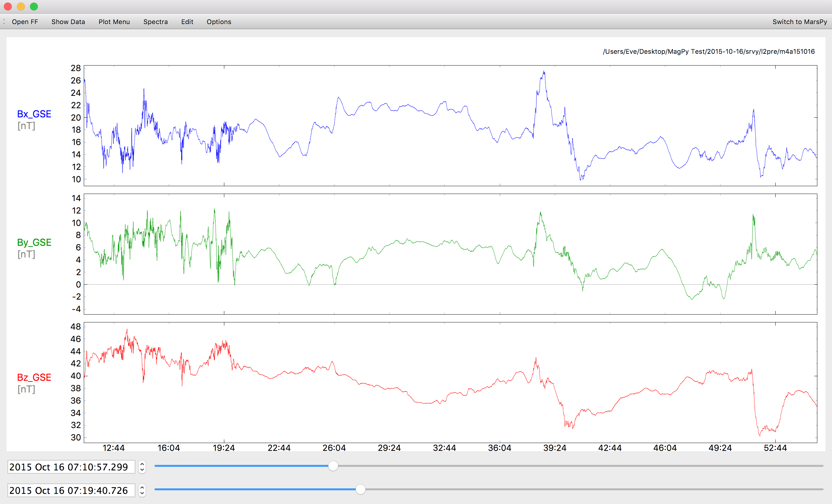This screenshot has height=504, width=832.
Task: Open the Plot Menu
Action: click(114, 22)
